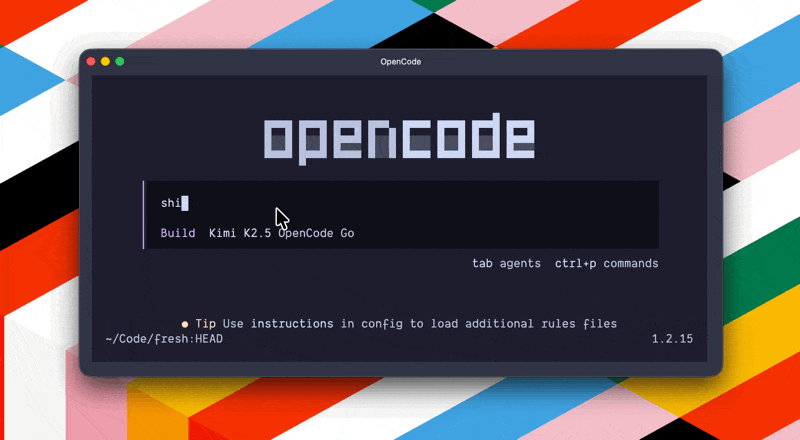Click the "open" half of the logo
The width and height of the screenshot is (800, 440).
click(x=330, y=140)
